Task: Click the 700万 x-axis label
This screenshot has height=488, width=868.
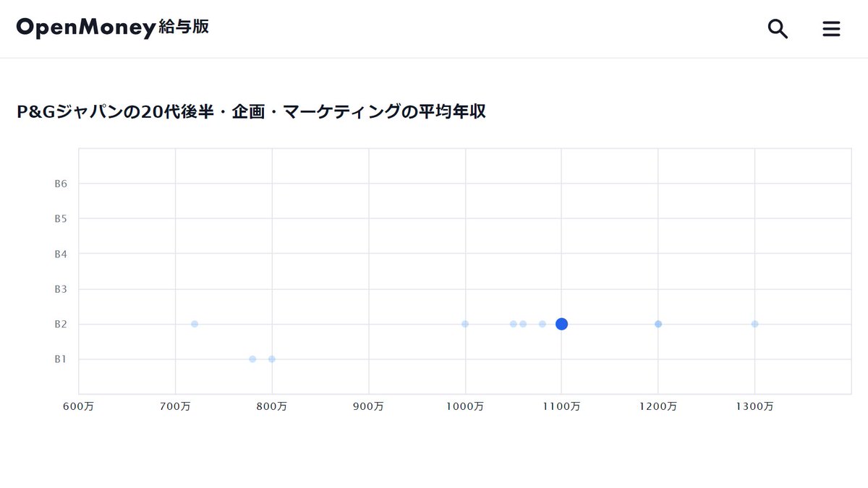Action: [x=176, y=407]
